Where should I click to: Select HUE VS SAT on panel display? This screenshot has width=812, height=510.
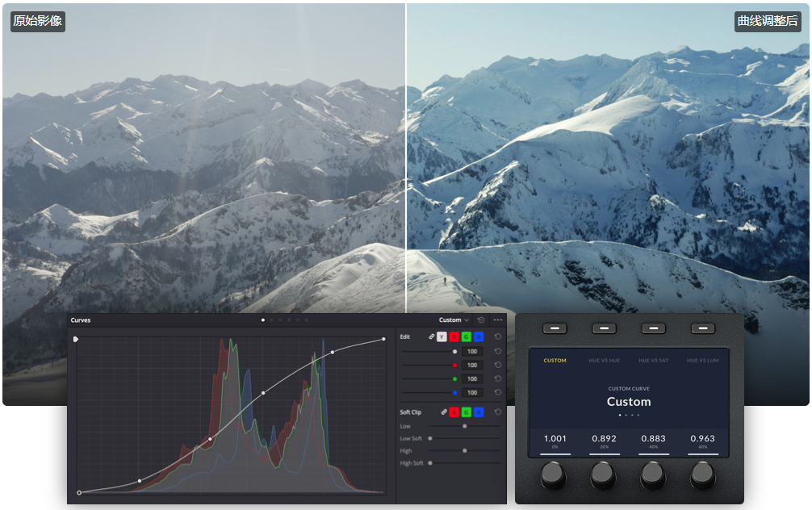tap(654, 361)
